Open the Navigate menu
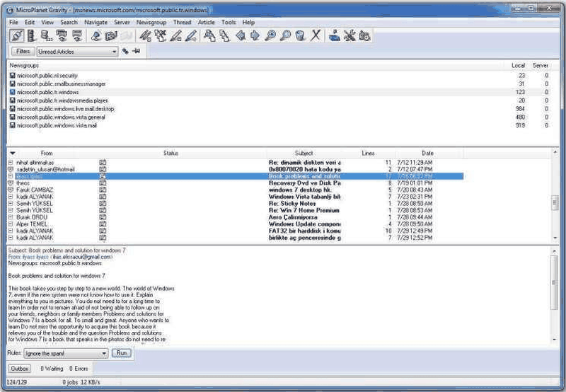 (x=96, y=22)
